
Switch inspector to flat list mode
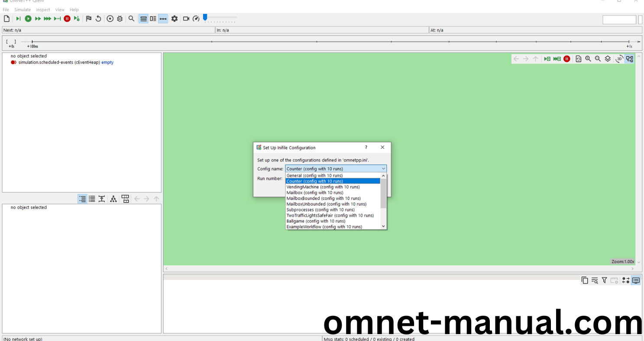(x=92, y=199)
